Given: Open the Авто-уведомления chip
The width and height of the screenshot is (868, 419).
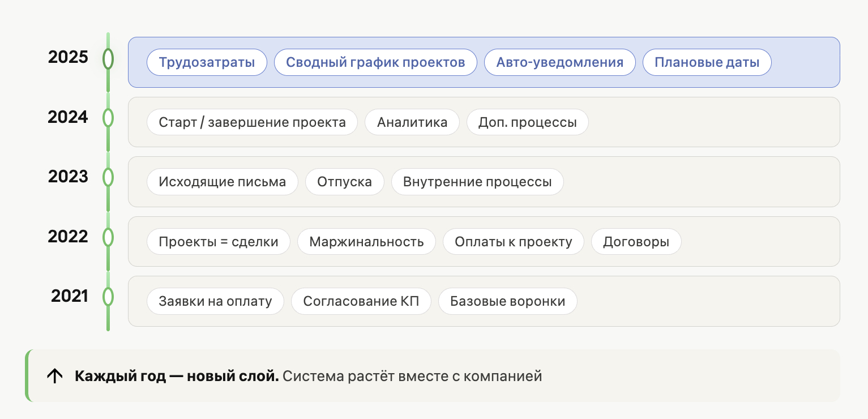Looking at the screenshot, I should tap(560, 62).
